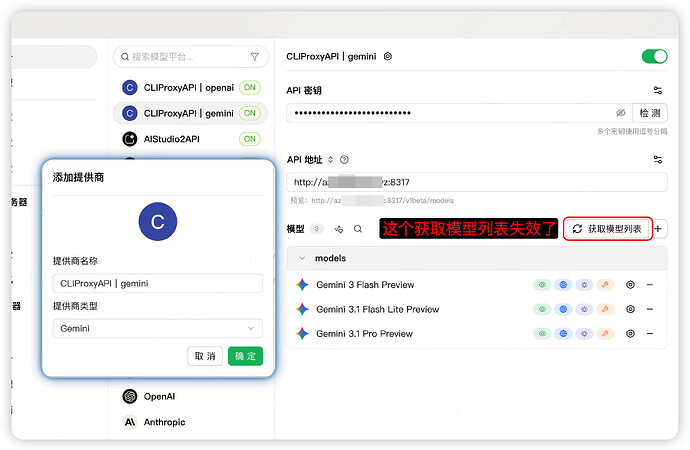This screenshot has height=450, width=690.
Task: Click ON badge of CLIProxyAPI openai
Action: click(x=250, y=88)
